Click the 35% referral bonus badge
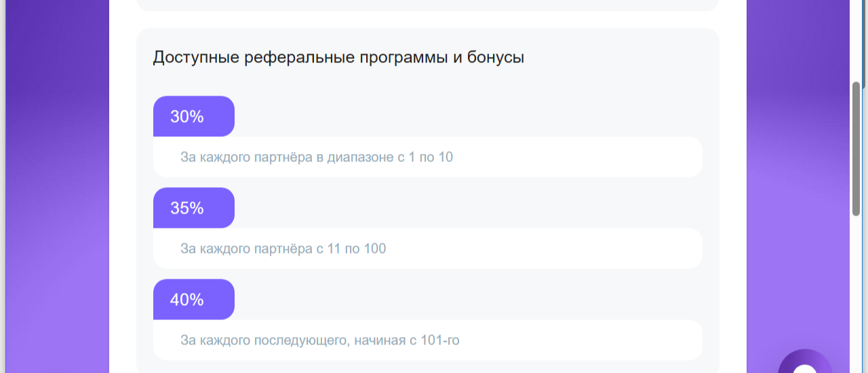Image resolution: width=868 pixels, height=373 pixels. [193, 208]
